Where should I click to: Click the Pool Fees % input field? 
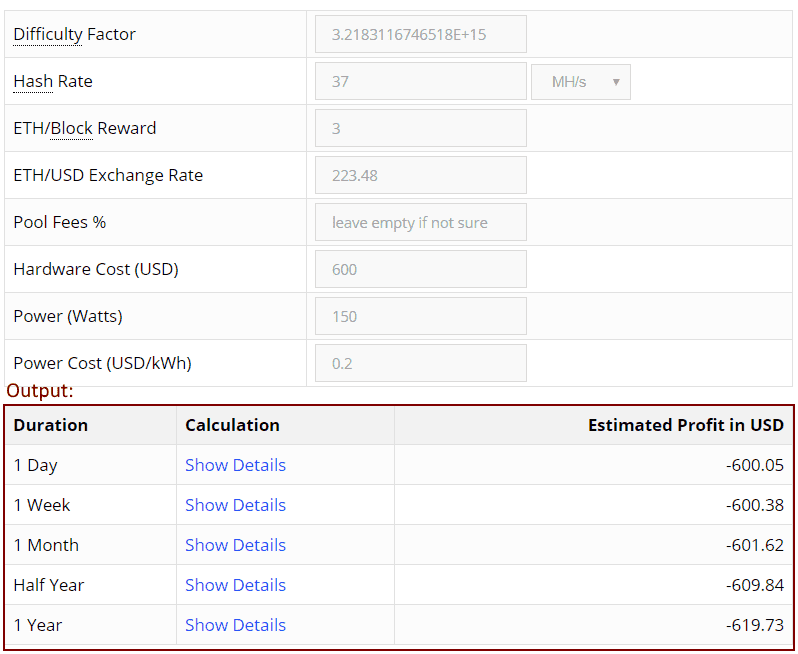pyautogui.click(x=420, y=222)
